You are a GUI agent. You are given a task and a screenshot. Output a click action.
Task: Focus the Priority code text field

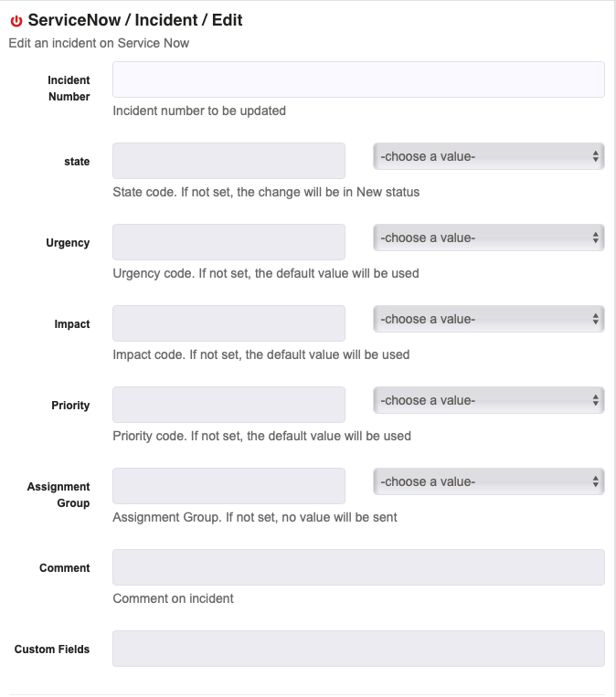(228, 405)
